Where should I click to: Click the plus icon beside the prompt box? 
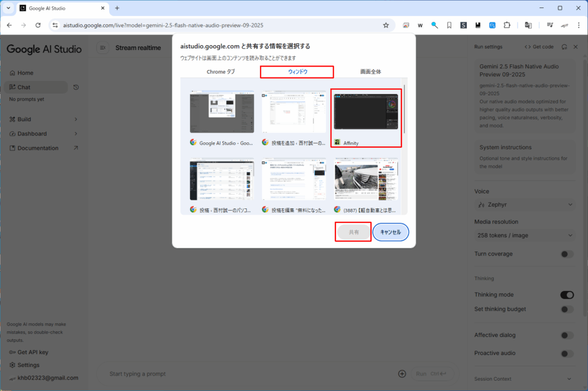pos(402,374)
